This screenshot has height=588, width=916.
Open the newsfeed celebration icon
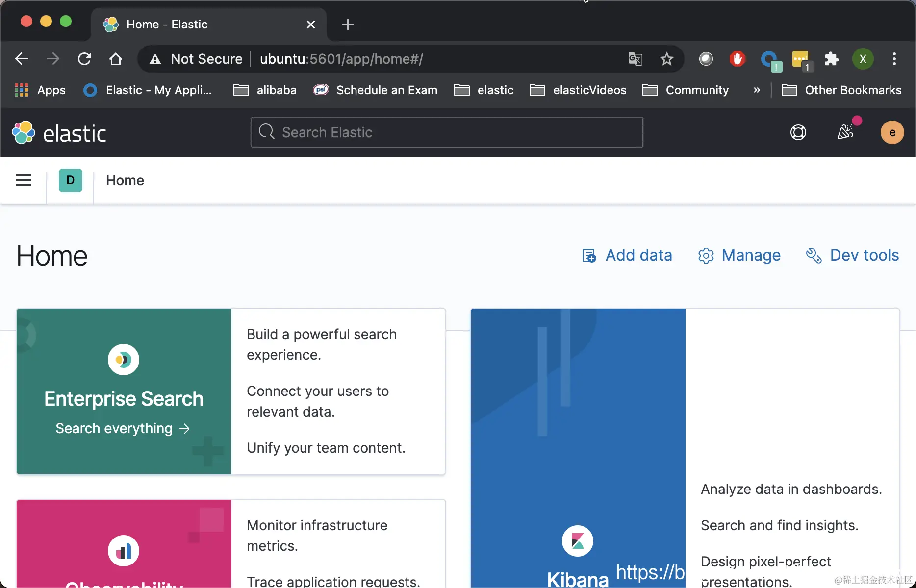point(845,131)
